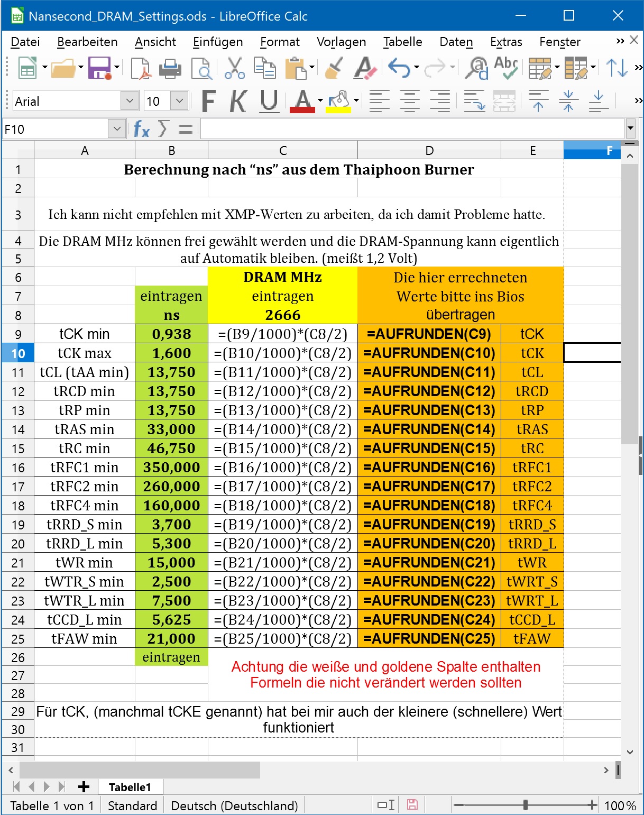644x815 pixels.
Task: Toggle Italic formatting
Action: 238,101
